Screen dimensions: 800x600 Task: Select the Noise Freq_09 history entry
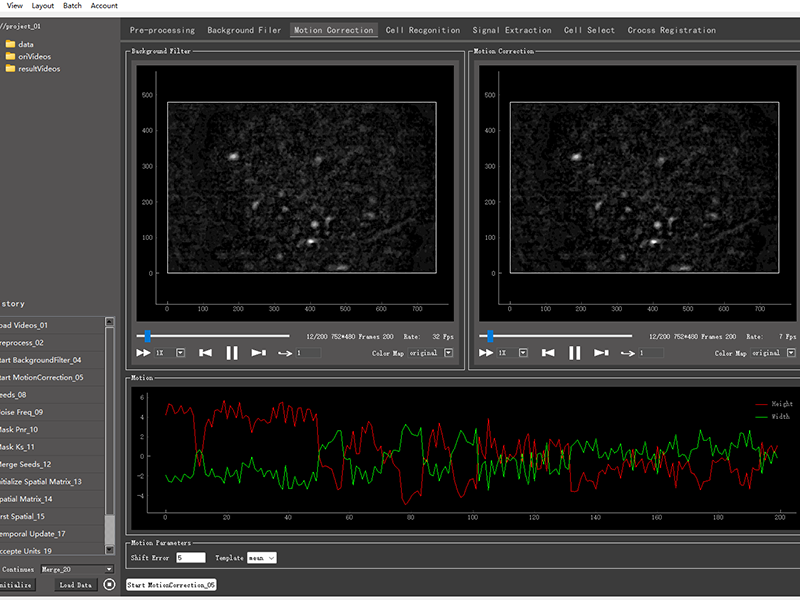click(51, 412)
